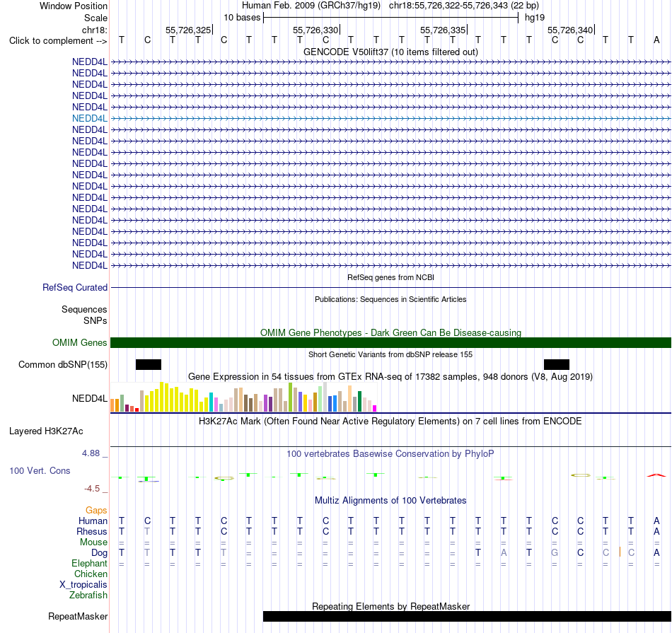The width and height of the screenshot is (672, 633).
Task: Select the Rhesus species row label
Action: pos(92,531)
